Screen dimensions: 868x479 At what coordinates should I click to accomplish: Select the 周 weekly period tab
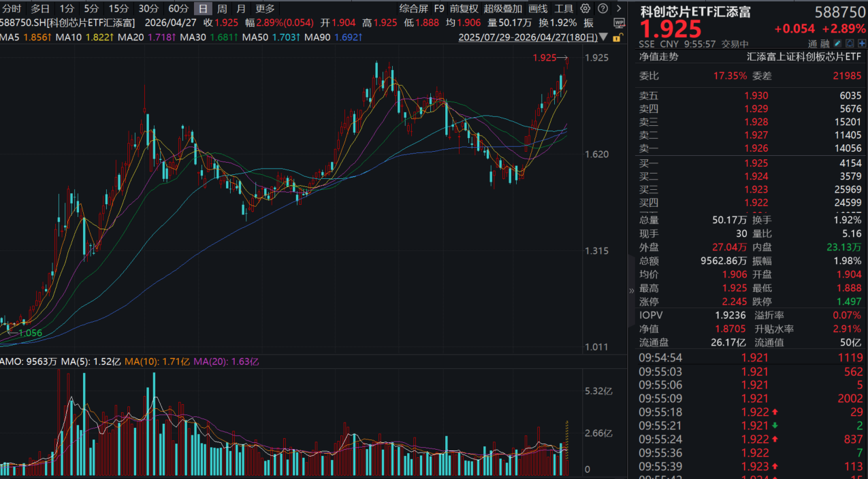pyautogui.click(x=222, y=9)
